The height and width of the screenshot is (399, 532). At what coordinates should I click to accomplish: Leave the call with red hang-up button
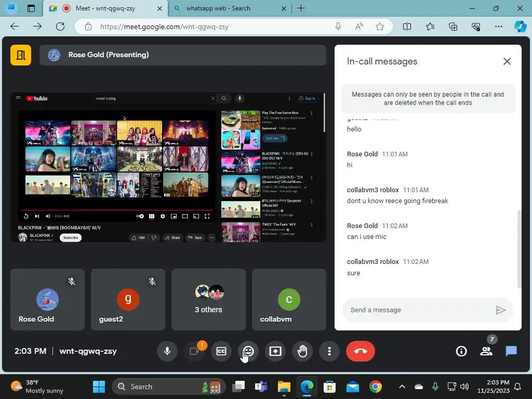[x=361, y=351]
